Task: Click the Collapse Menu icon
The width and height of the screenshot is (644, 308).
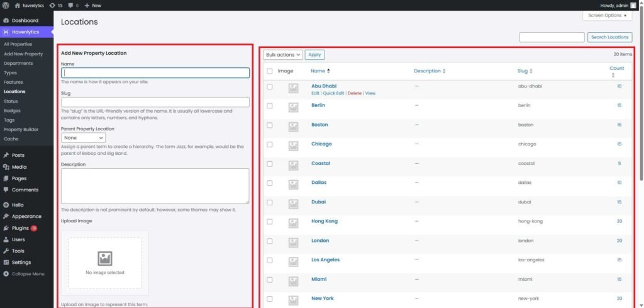Action: 6,274
